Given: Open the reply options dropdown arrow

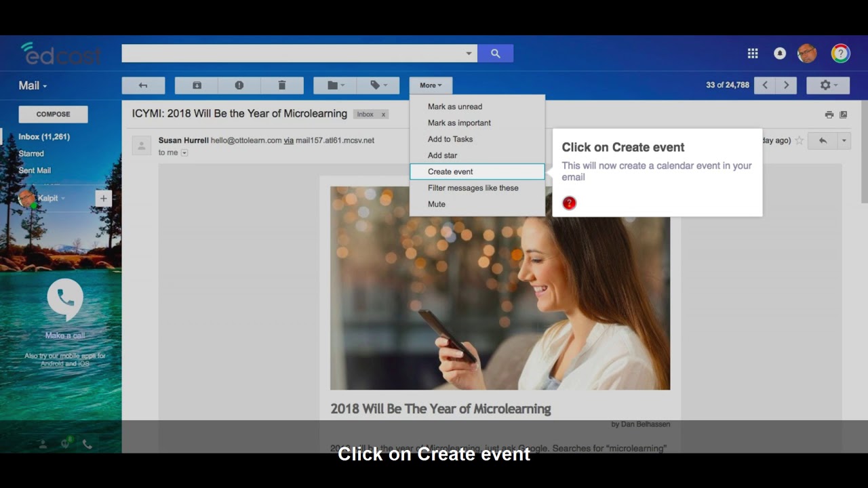Looking at the screenshot, I should 844,140.
